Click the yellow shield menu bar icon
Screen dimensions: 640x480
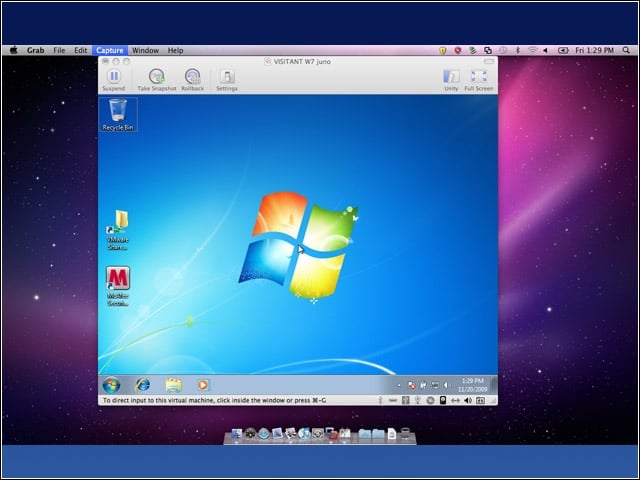[443, 50]
